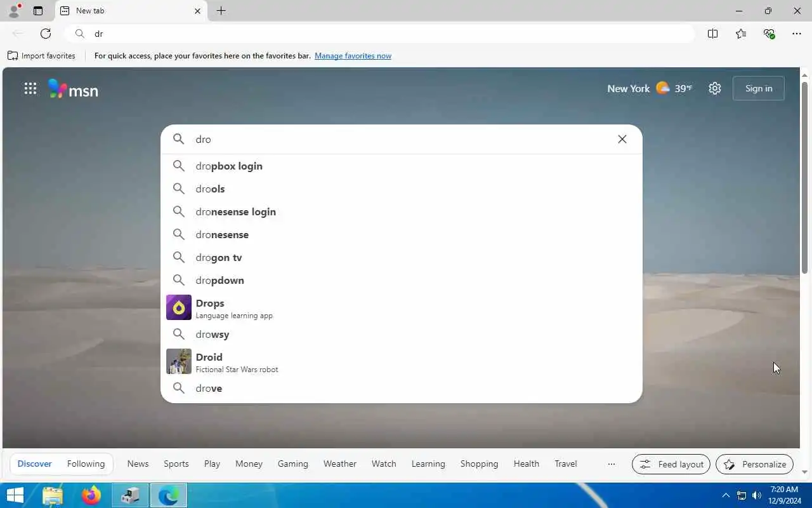Click the Personalize button
The height and width of the screenshot is (508, 812).
coord(754,464)
